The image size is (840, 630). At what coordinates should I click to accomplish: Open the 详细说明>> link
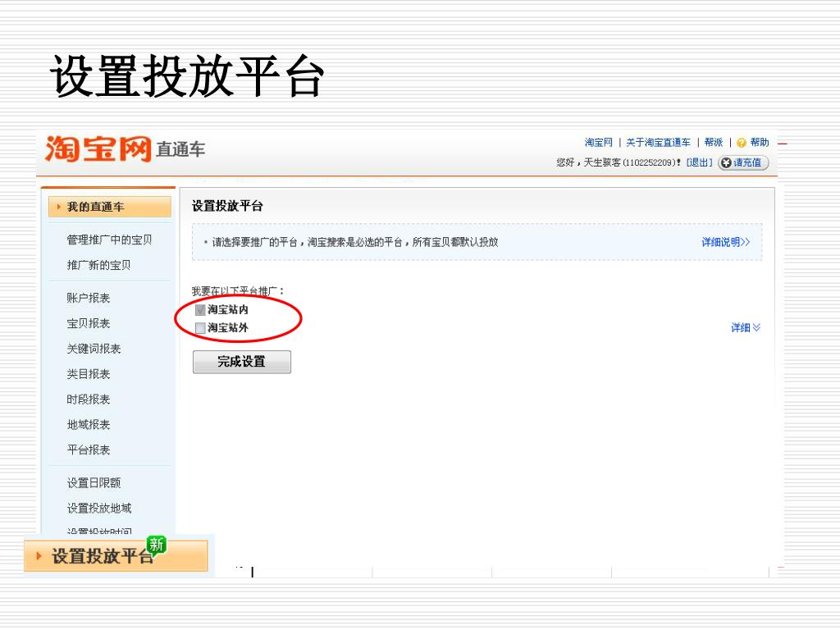726,242
